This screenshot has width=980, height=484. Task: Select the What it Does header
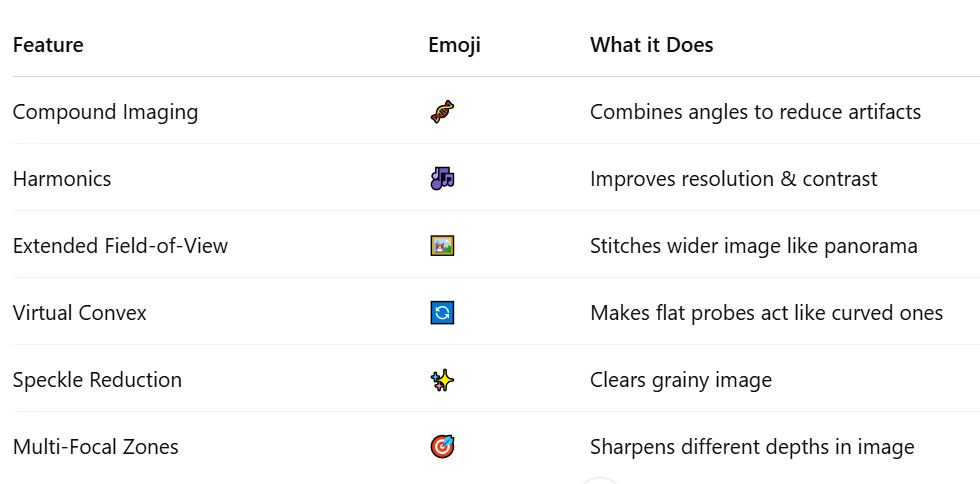[x=651, y=45]
